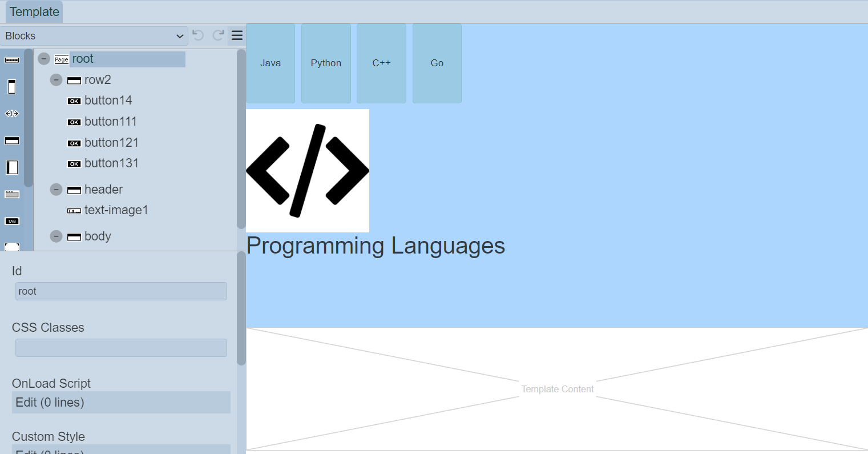The height and width of the screenshot is (454, 868).
Task: Click the hamburger menu icon
Action: pyautogui.click(x=237, y=35)
